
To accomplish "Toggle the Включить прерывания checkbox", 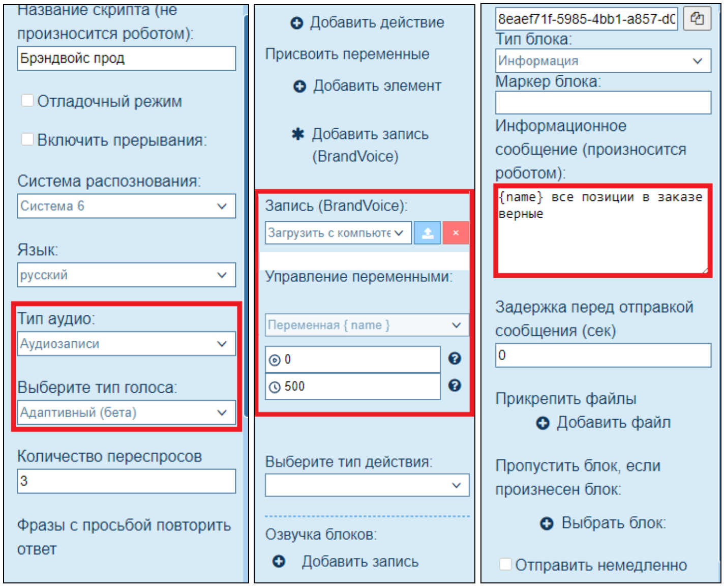I will pyautogui.click(x=27, y=139).
